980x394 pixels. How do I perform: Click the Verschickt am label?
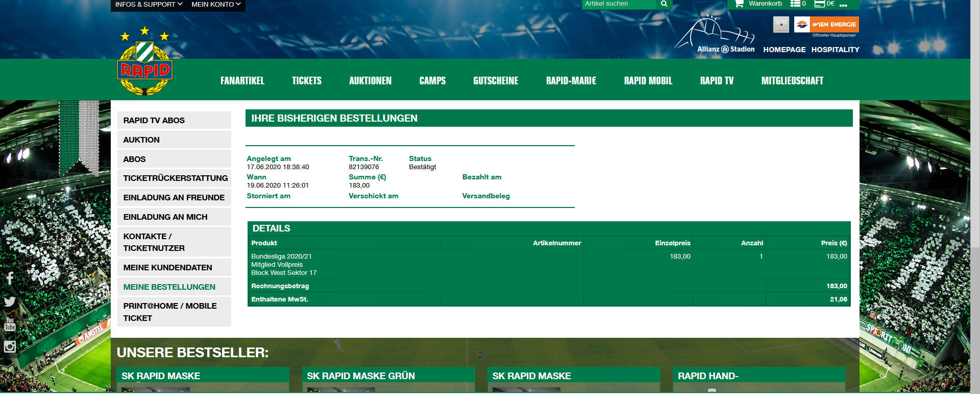[374, 196]
